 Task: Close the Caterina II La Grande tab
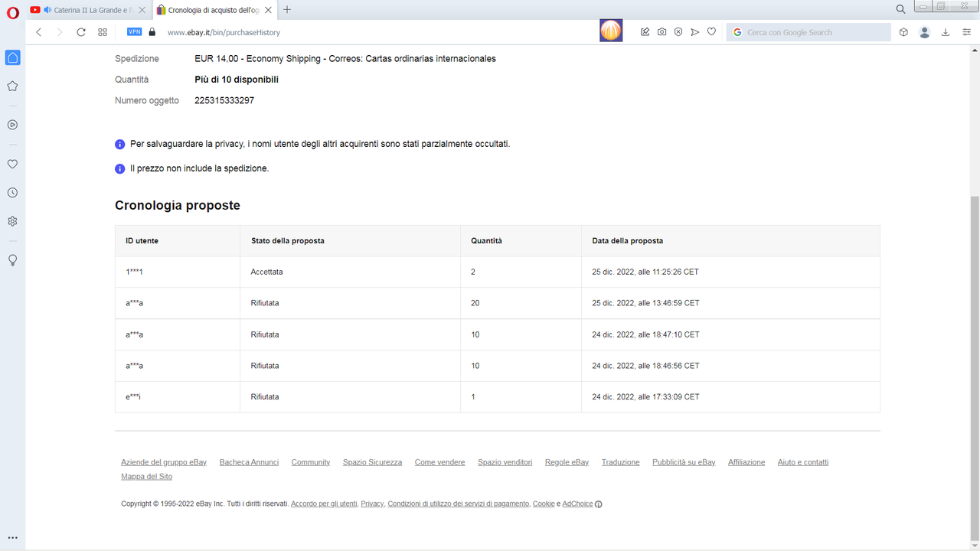point(142,10)
